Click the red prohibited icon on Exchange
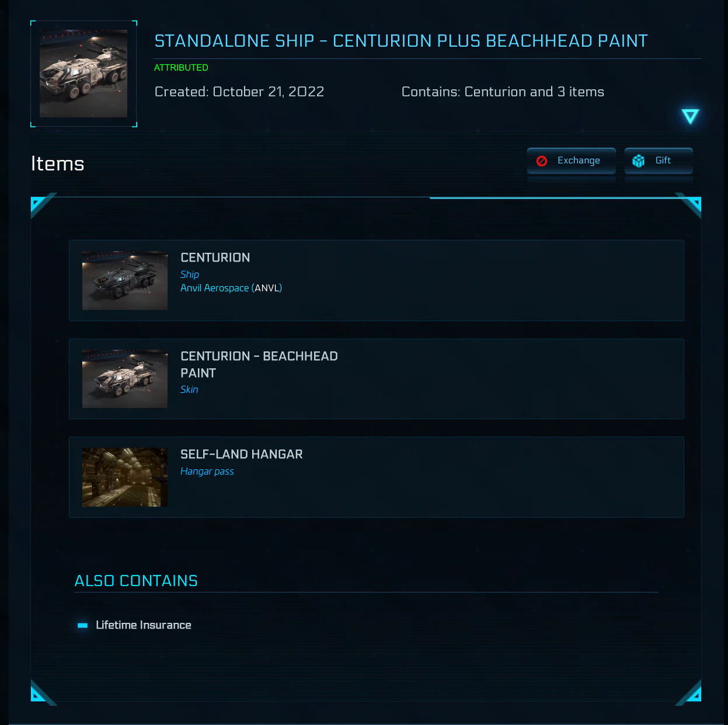Image resolution: width=728 pixels, height=725 pixels. (542, 161)
